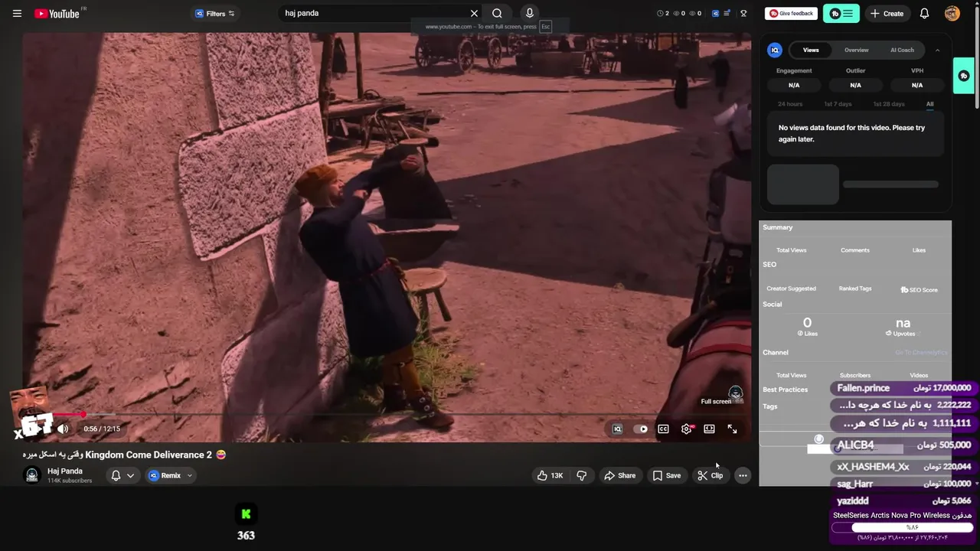Select the 1st 28 days range

coord(889,104)
